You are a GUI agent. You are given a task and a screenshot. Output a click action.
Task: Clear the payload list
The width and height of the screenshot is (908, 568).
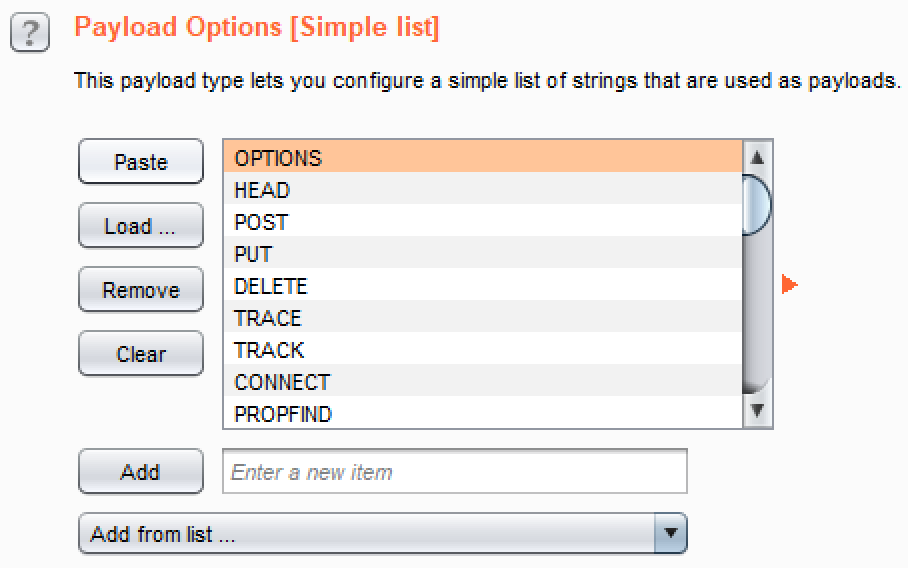[x=140, y=354]
